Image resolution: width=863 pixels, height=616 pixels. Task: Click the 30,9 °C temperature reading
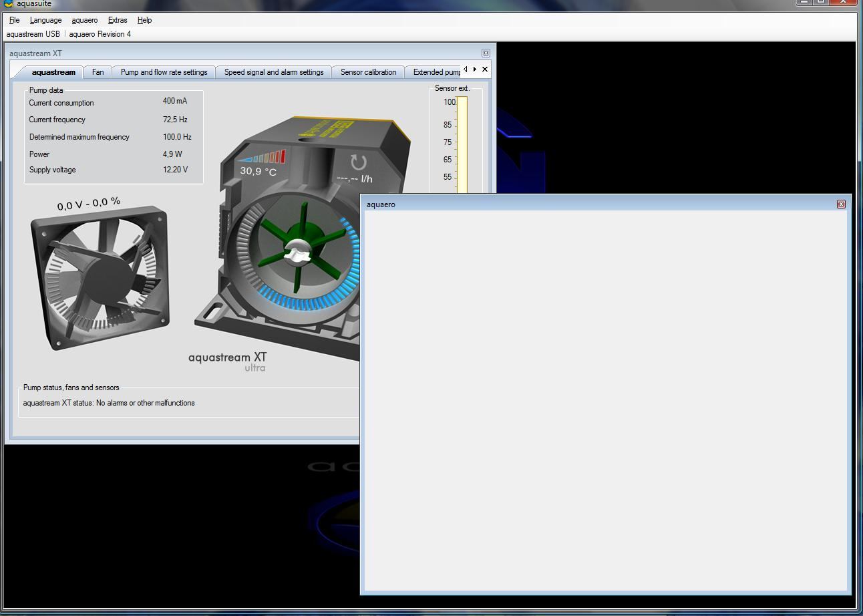[x=258, y=172]
